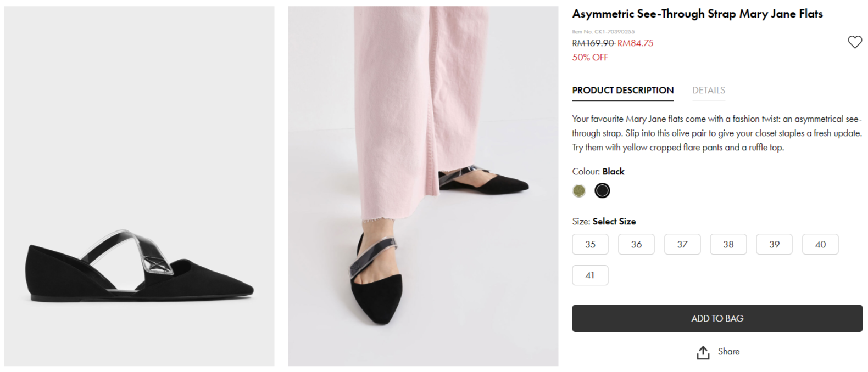The width and height of the screenshot is (868, 372).
Task: Select the olive colour swatch
Action: coord(579,190)
